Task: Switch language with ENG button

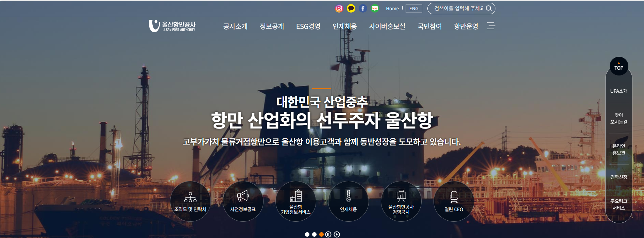Action: click(414, 8)
